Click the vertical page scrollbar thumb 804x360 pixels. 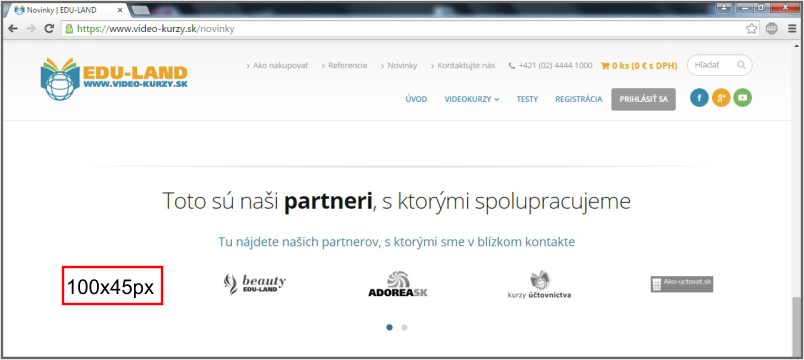point(797,326)
